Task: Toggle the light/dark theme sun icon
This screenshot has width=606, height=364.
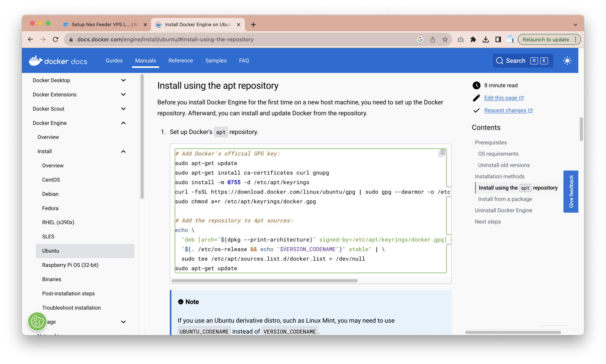Action: pyautogui.click(x=567, y=61)
